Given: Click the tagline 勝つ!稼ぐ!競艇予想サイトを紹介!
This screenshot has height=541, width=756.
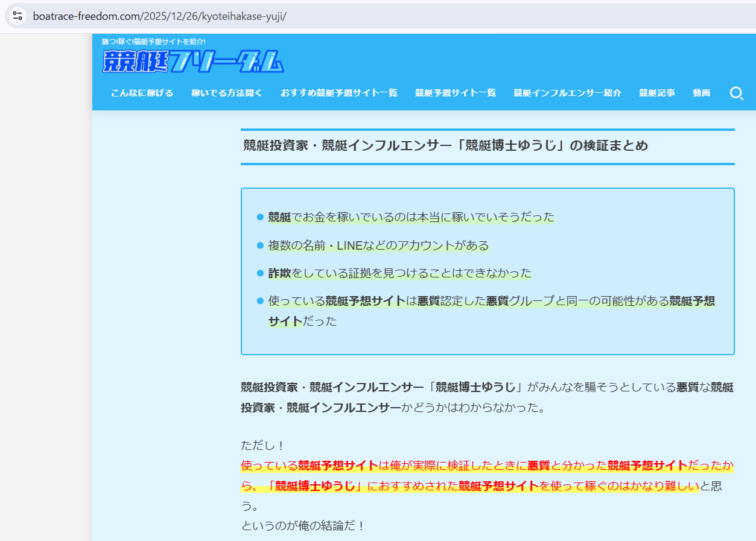Looking at the screenshot, I should pyautogui.click(x=154, y=42).
